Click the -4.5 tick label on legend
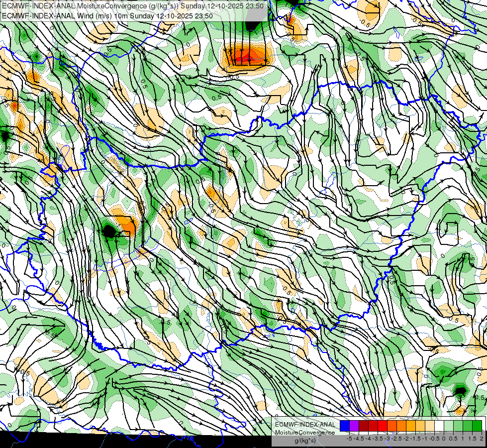 pyautogui.click(x=359, y=439)
